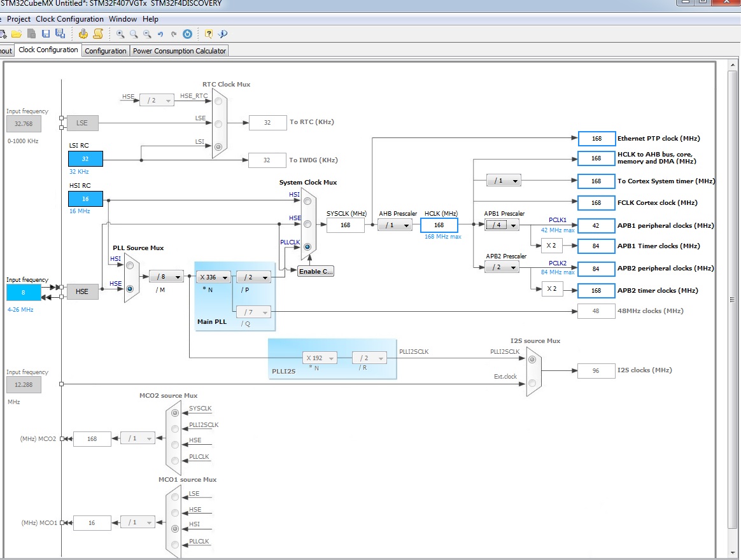The width and height of the screenshot is (741, 560).
Task: Select LSI in RTC Clock Mux
Action: click(218, 147)
